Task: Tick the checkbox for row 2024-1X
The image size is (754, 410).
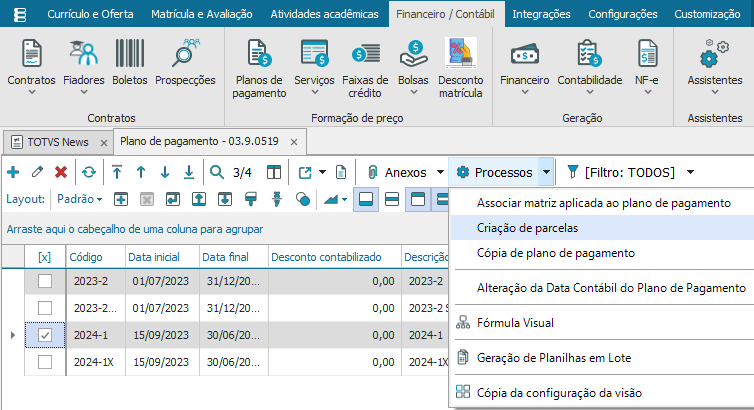Action: click(44, 361)
